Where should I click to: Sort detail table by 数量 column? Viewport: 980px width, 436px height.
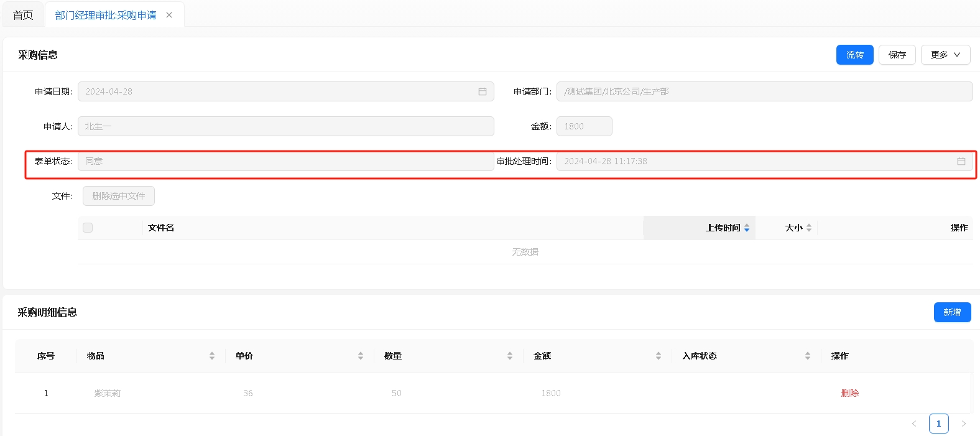[510, 356]
